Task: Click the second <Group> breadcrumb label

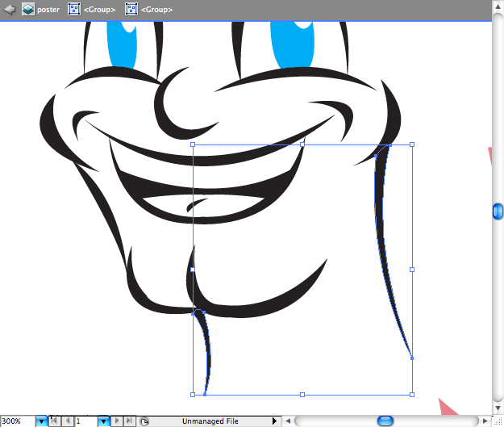Action: point(157,10)
